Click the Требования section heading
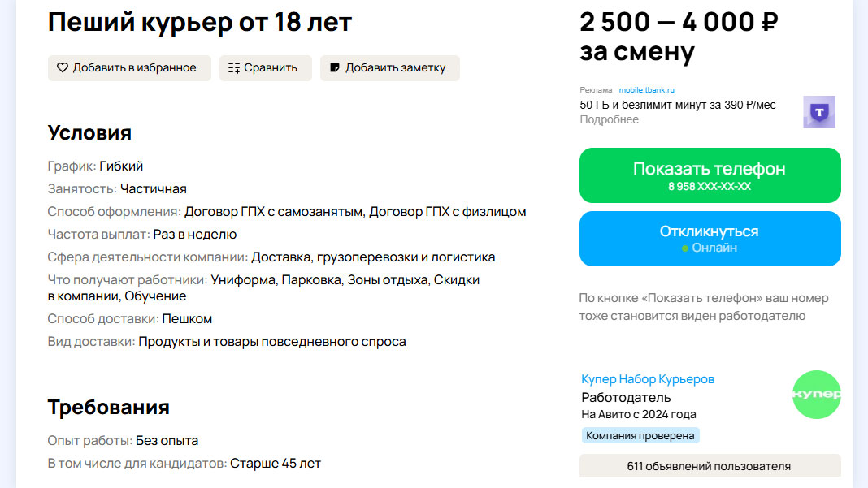The image size is (868, 488). click(108, 408)
